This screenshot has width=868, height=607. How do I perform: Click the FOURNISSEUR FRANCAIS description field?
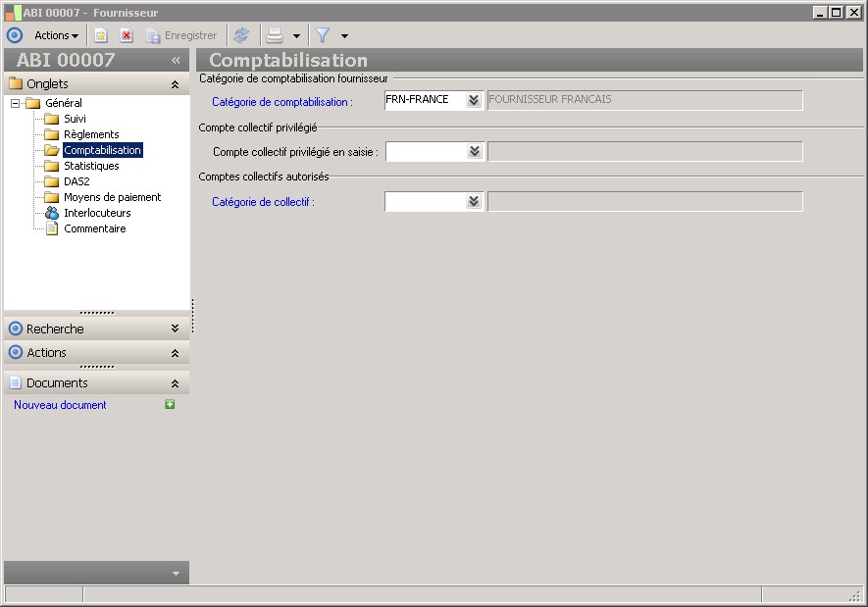tap(645, 100)
